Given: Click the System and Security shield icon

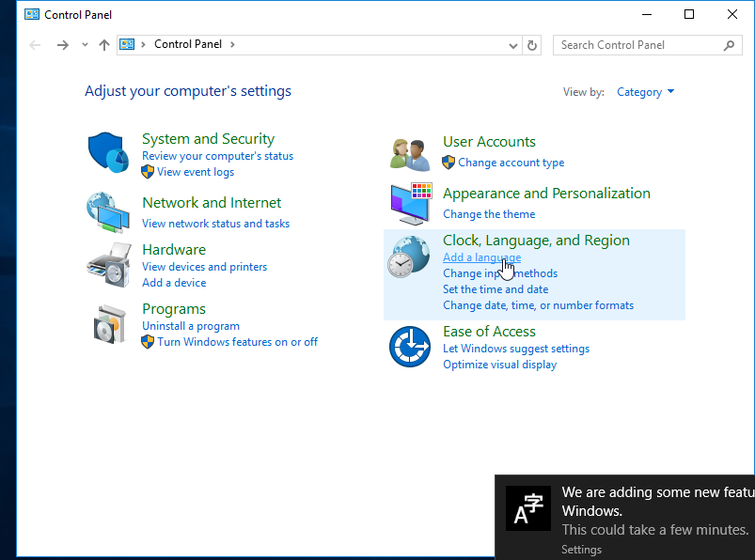Looking at the screenshot, I should (x=108, y=152).
